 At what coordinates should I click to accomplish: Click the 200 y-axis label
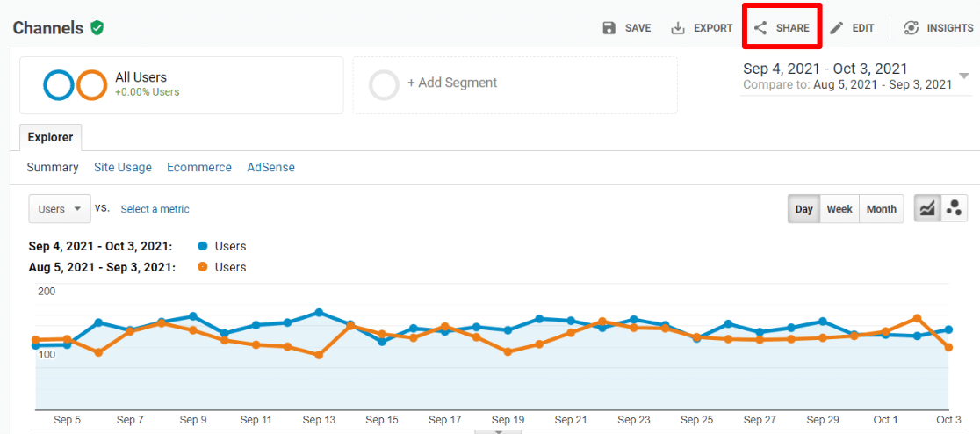click(47, 292)
